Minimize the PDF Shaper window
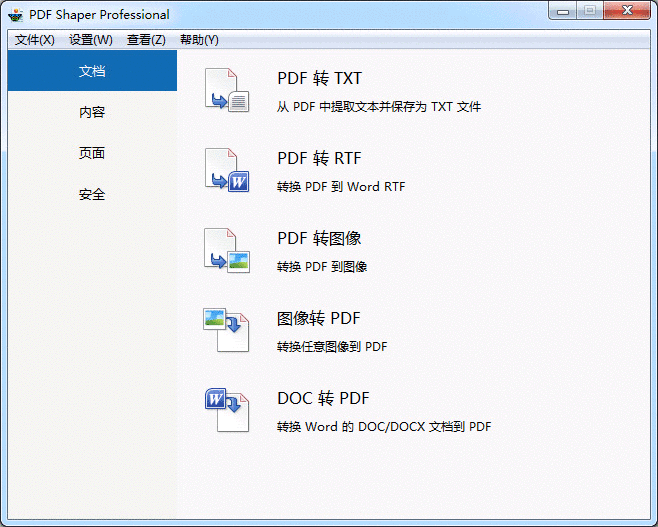Screen dimensions: 658x527 [x=563, y=10]
